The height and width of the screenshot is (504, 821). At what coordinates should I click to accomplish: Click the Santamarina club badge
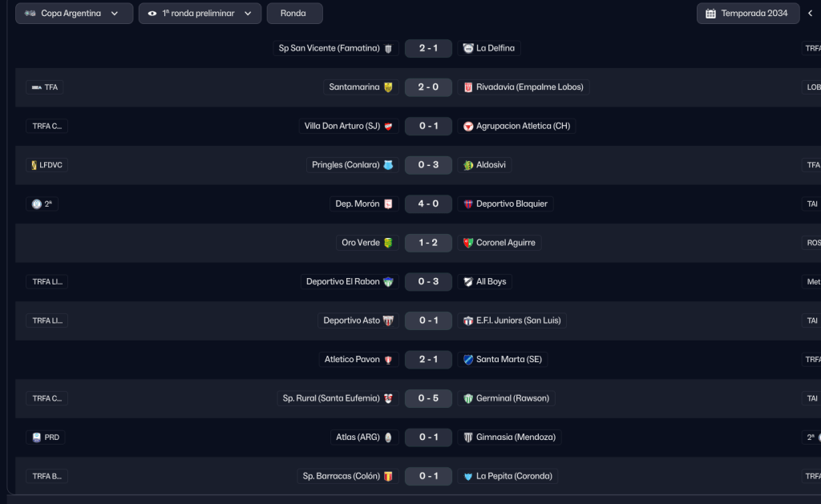click(x=388, y=87)
